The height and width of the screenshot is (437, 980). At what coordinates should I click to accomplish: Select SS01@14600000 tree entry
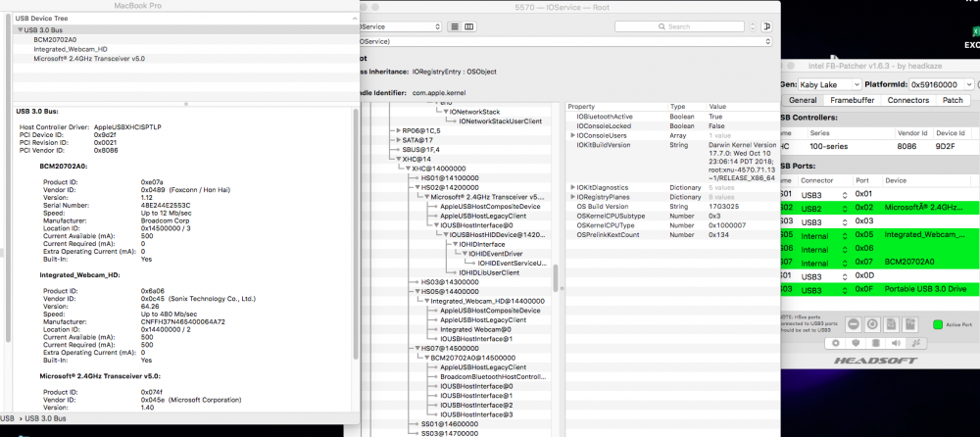450,424
